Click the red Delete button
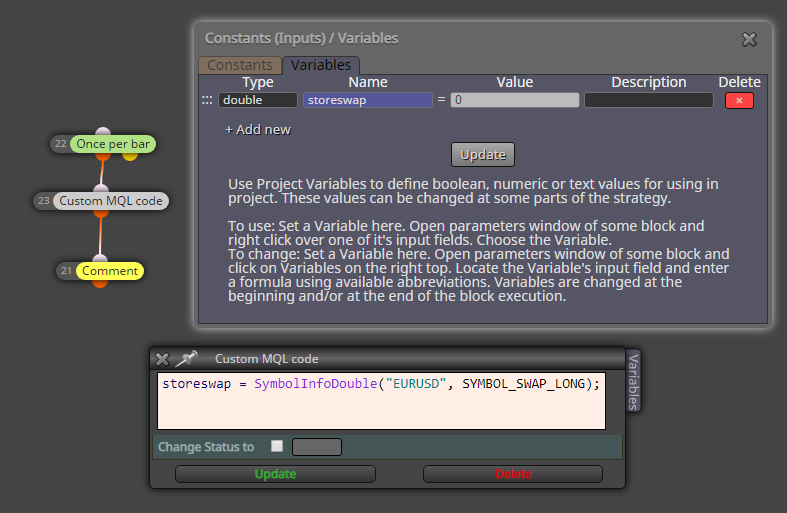 (513, 474)
